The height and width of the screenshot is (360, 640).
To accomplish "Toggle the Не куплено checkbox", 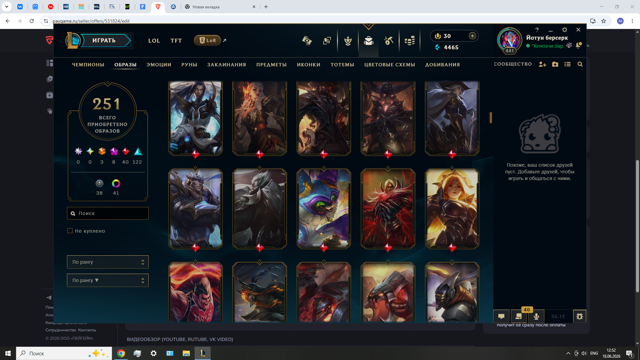I will point(70,231).
